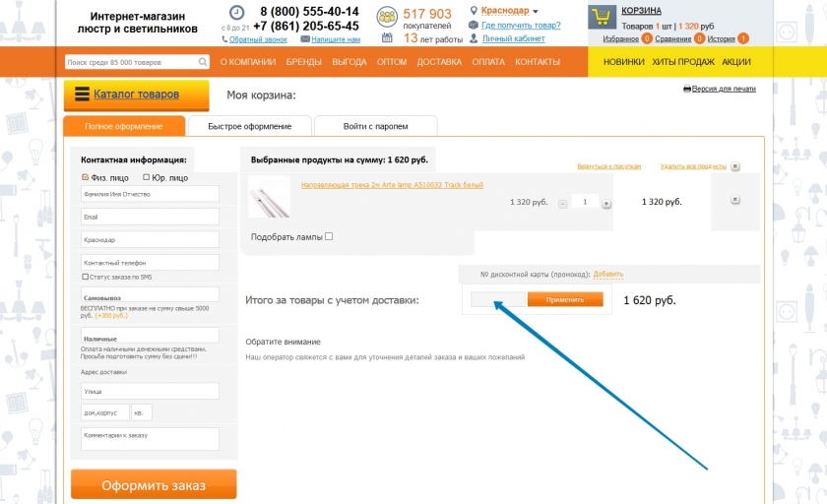
Task: Focus the Улица address field
Action: click(x=150, y=391)
